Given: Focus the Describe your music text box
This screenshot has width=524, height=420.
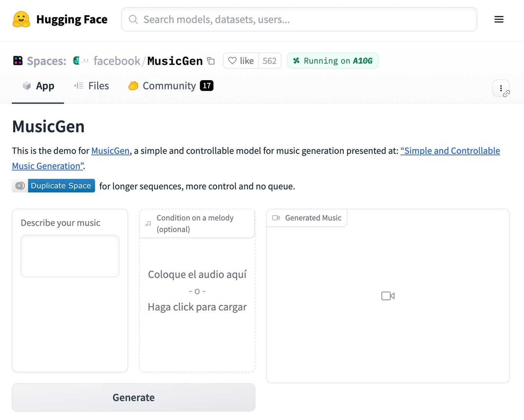Looking at the screenshot, I should coord(70,256).
